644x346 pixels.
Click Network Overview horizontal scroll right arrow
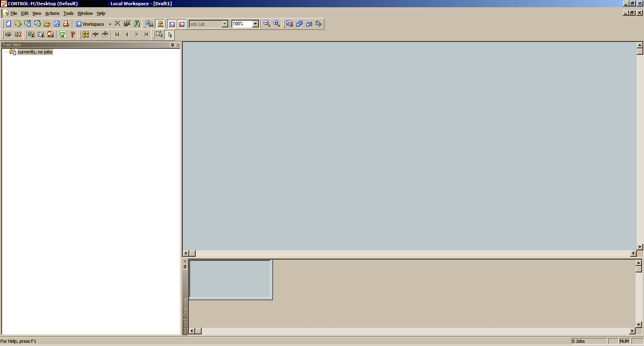coord(632,331)
